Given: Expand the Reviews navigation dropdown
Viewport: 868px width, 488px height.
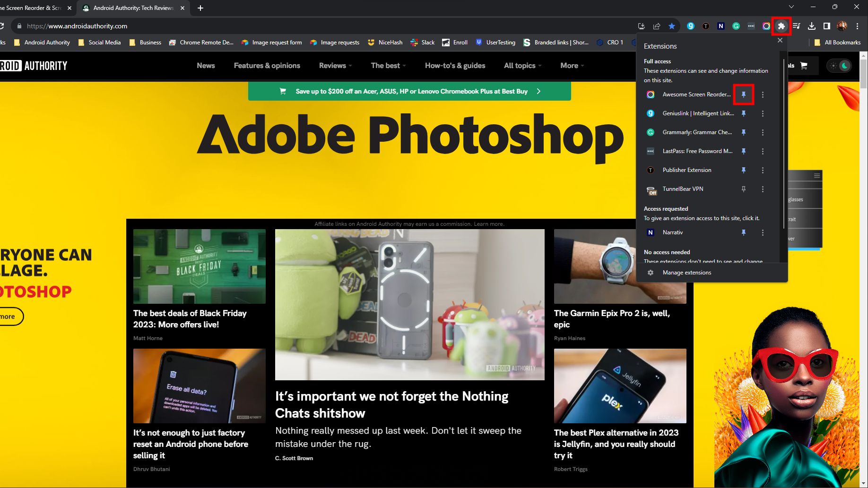Looking at the screenshot, I should click(335, 66).
